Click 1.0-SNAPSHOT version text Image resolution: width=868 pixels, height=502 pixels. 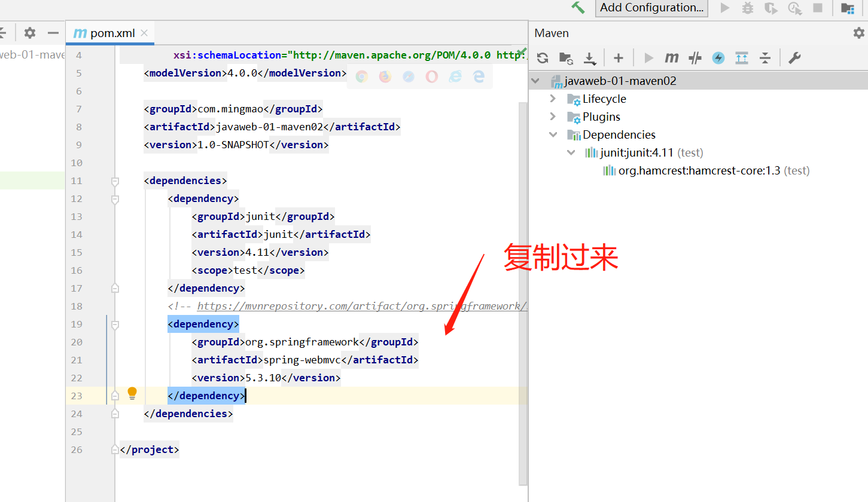click(x=233, y=145)
